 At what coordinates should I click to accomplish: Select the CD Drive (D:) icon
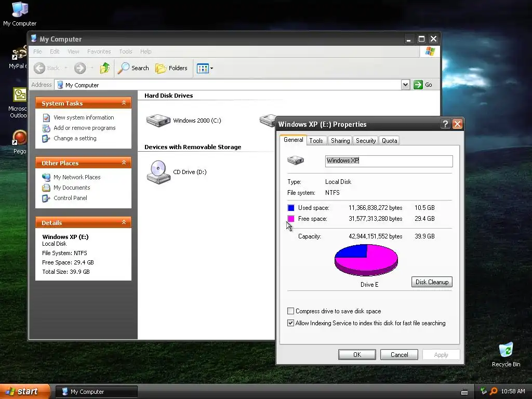pyautogui.click(x=158, y=172)
